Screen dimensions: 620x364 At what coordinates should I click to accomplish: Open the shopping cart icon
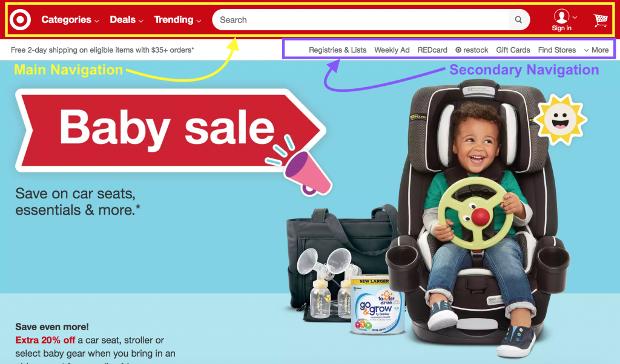click(600, 20)
